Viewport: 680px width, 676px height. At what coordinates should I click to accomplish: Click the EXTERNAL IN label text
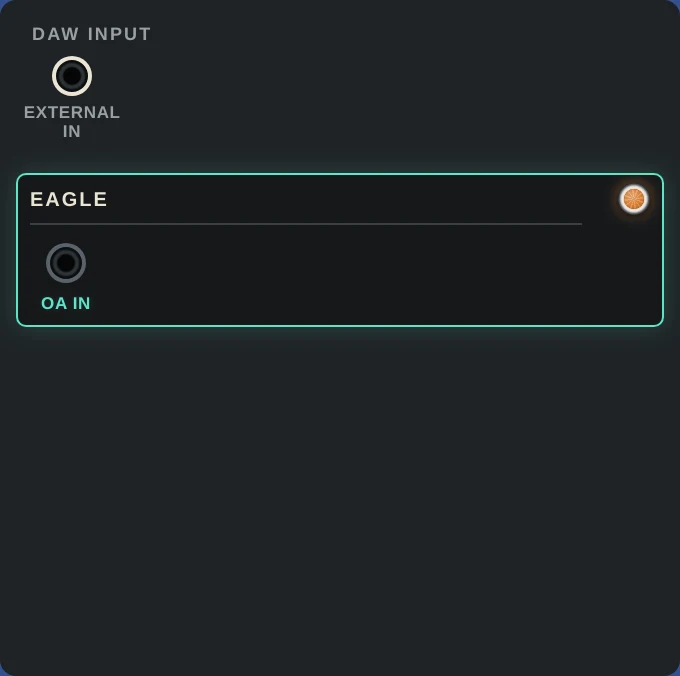pos(72,121)
